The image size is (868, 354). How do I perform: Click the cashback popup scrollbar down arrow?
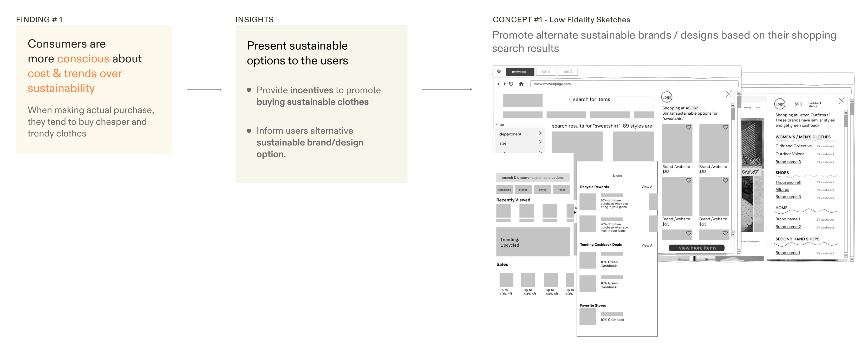point(846,256)
